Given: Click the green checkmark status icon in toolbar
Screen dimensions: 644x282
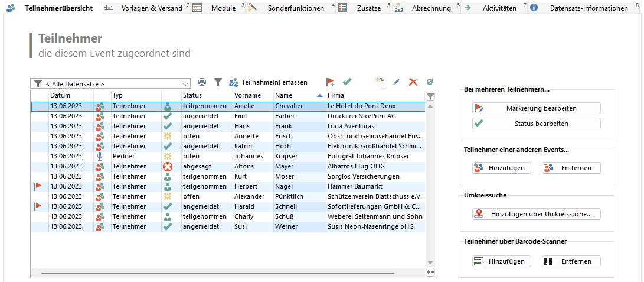Looking at the screenshot, I should click(x=347, y=82).
